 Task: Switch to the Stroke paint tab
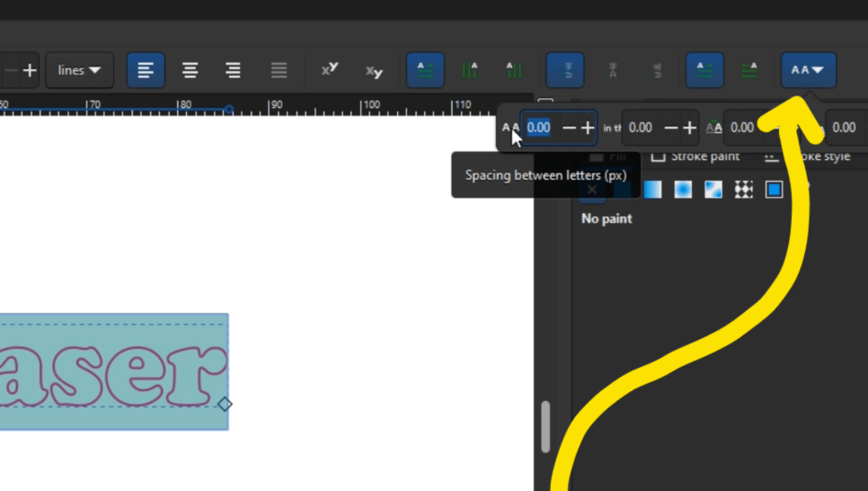coord(695,156)
